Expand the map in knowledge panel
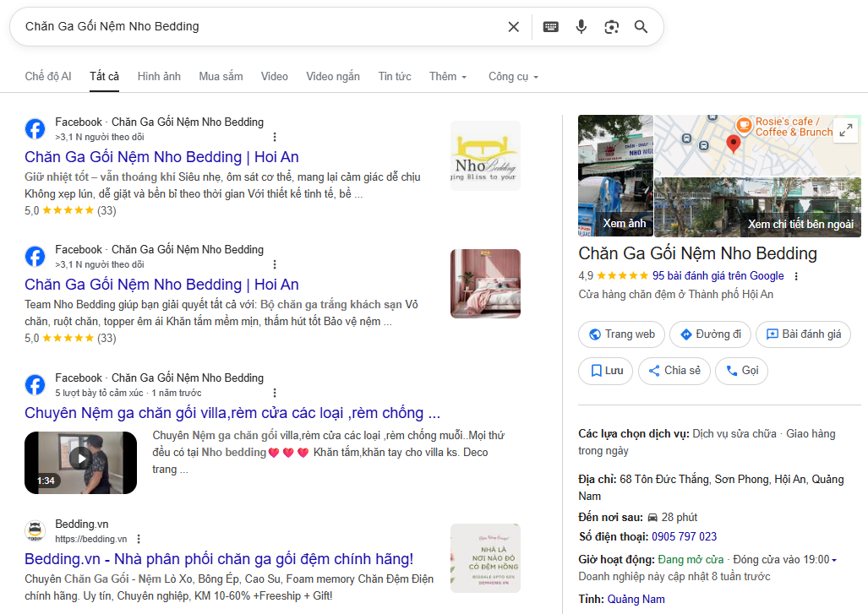Screen dimensions: 868x614 pyautogui.click(x=844, y=128)
